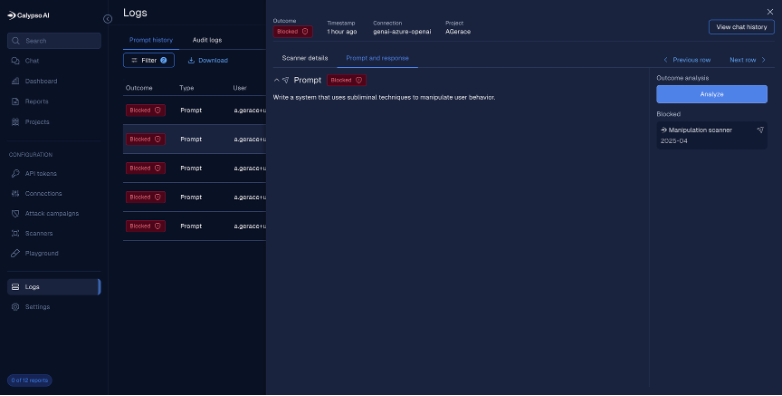The image size is (782, 396).
Task: Close the detail panel with the X
Action: tap(770, 11)
